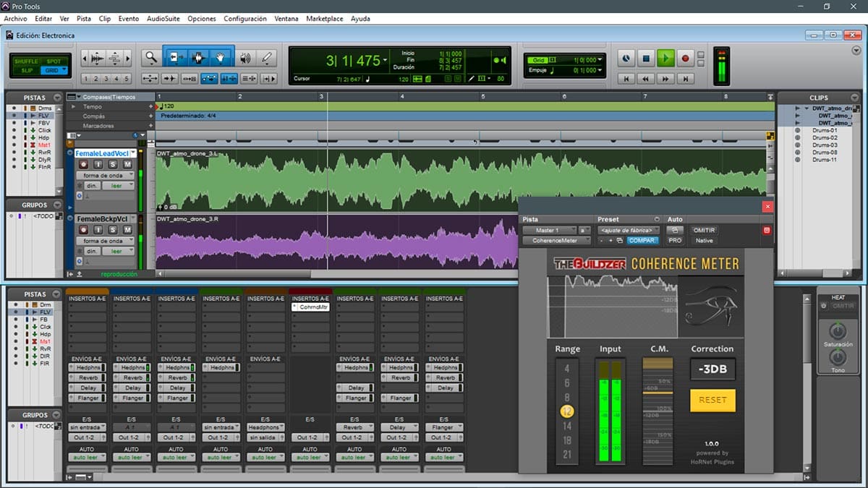Click the Rewind transport button
The image size is (868, 488).
click(x=647, y=78)
